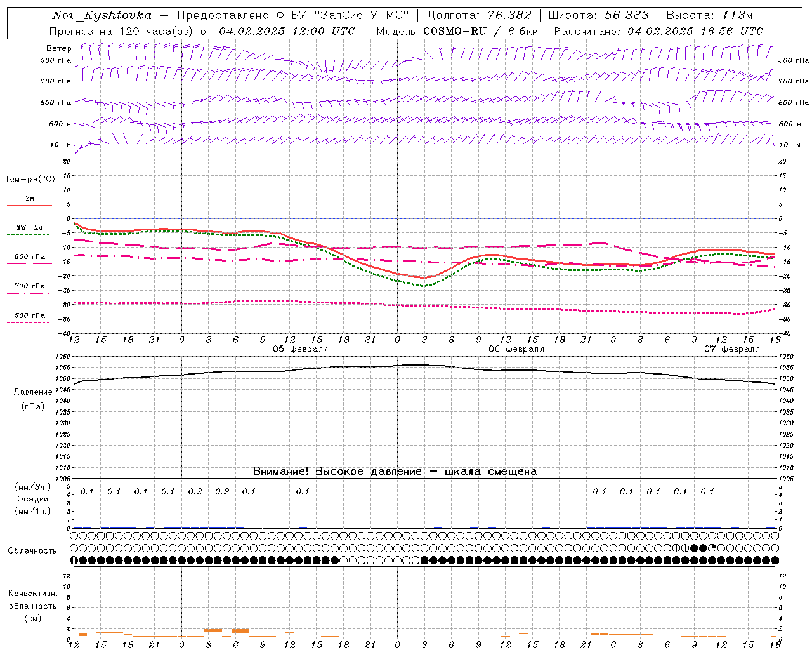This screenshot has height=650, width=812.
Task: Click the 05 февраля date label
Action: pos(301,349)
